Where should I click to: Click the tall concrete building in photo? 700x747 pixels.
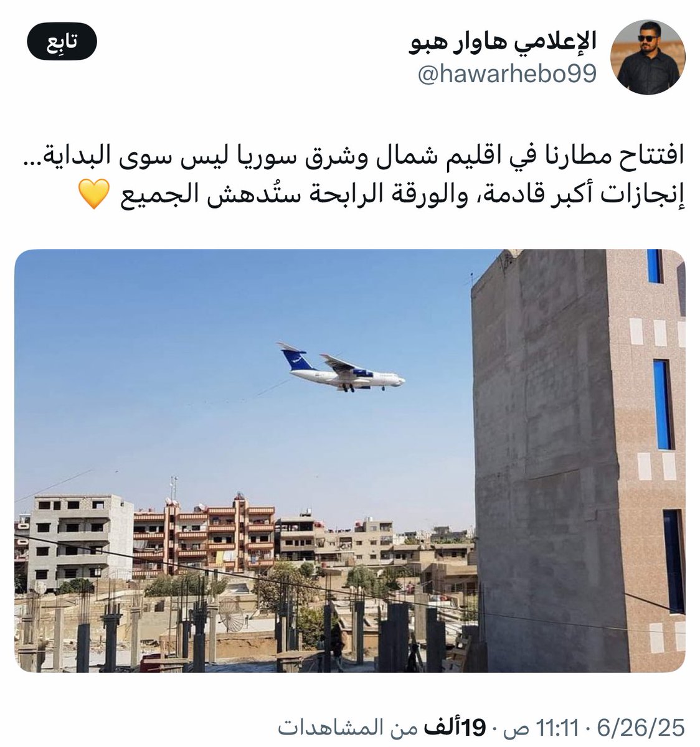coord(578,461)
